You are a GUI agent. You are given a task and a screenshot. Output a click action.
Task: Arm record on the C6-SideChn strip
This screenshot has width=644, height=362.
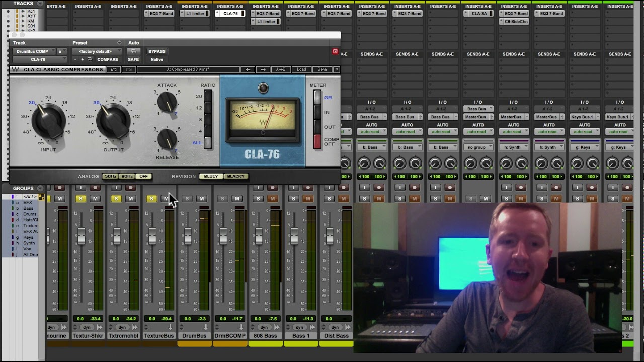(521, 188)
